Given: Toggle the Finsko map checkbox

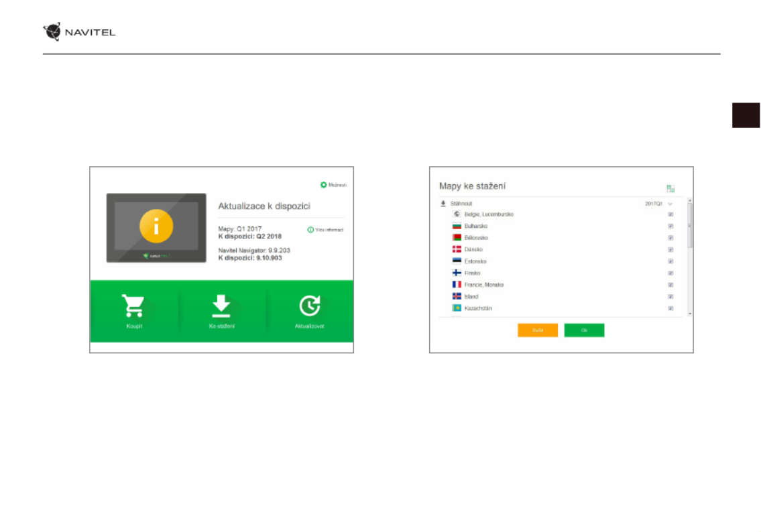Looking at the screenshot, I should (670, 273).
